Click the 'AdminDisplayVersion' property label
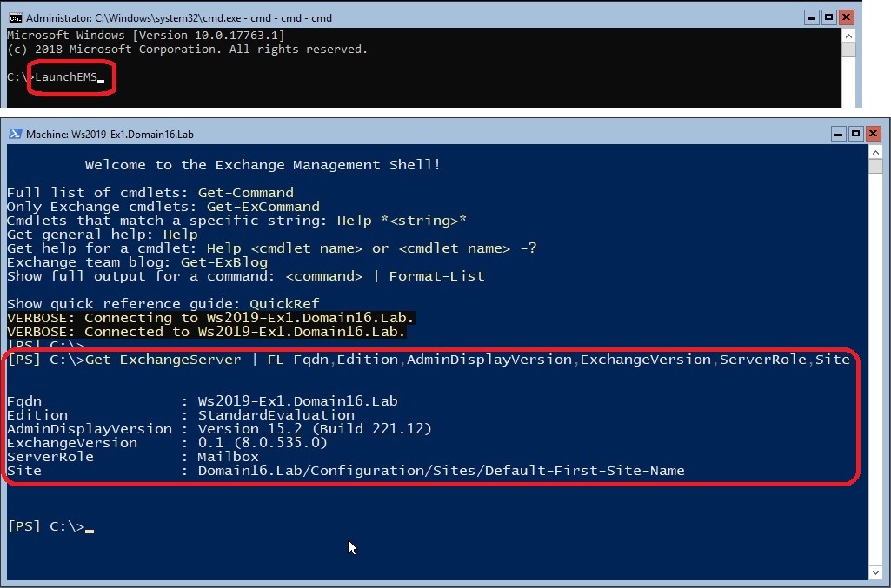Screen dimensions: 891x588 (90, 429)
